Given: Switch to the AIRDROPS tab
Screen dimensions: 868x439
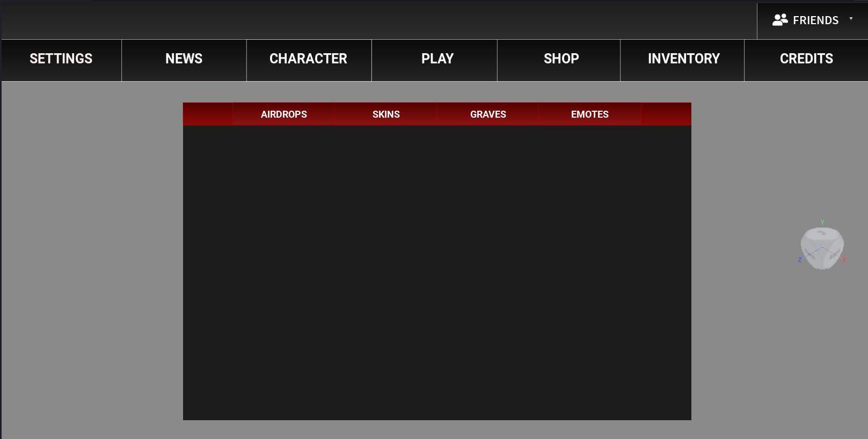Looking at the screenshot, I should (x=284, y=114).
